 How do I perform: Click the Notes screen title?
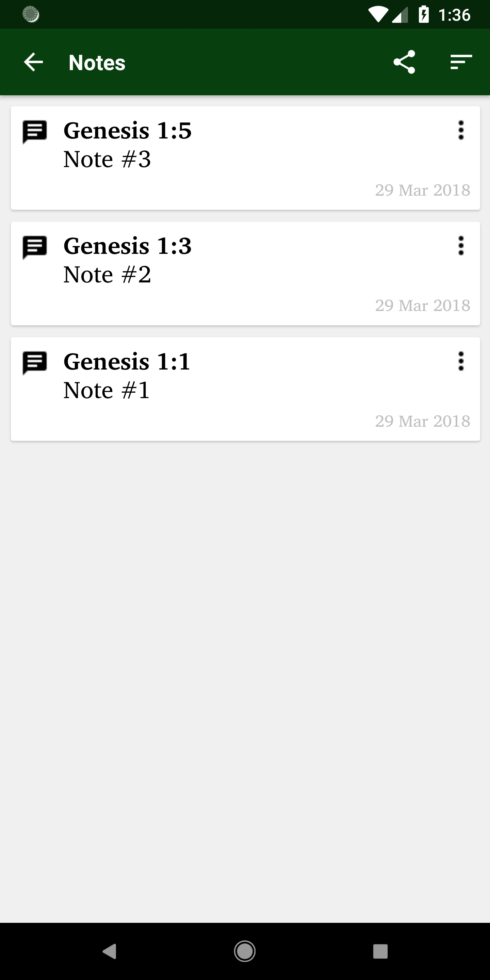pyautogui.click(x=97, y=62)
